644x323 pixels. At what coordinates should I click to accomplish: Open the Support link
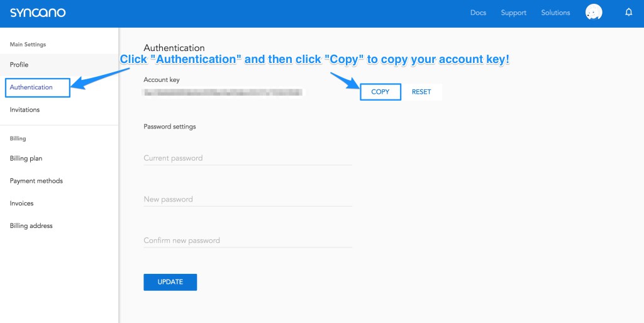click(x=513, y=13)
